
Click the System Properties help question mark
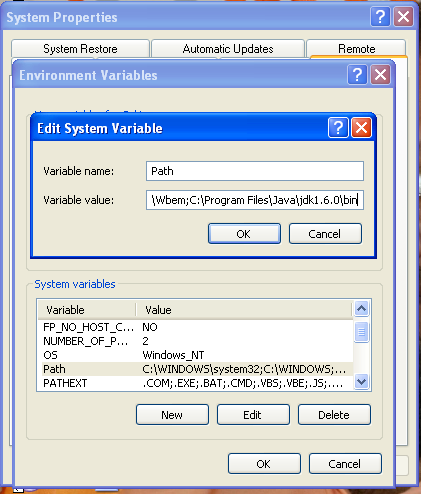(x=380, y=16)
